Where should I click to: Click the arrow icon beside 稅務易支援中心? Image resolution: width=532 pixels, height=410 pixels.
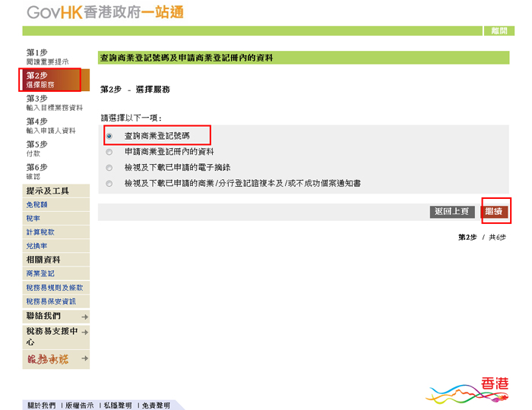[x=84, y=333]
